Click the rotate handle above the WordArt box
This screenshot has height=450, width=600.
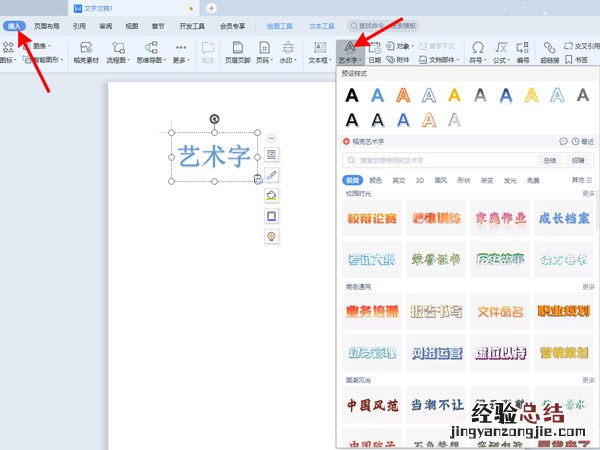214,119
